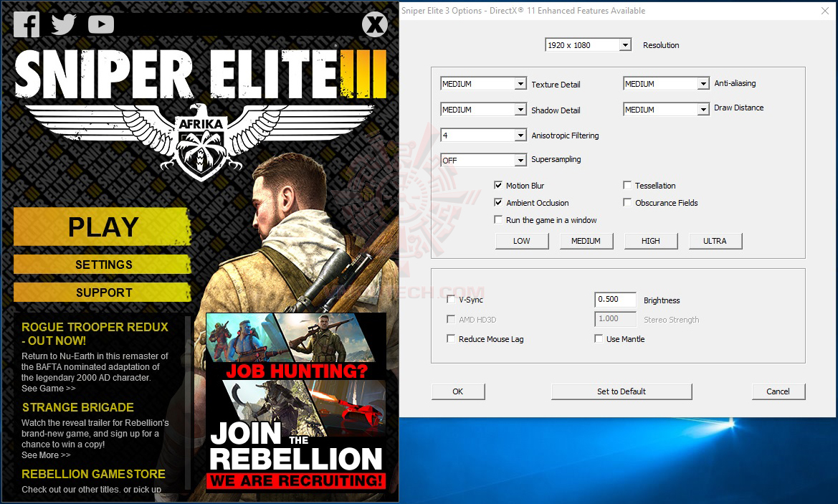The image size is (838, 504).
Task: Open the Facebook icon in launcher
Action: 27,24
